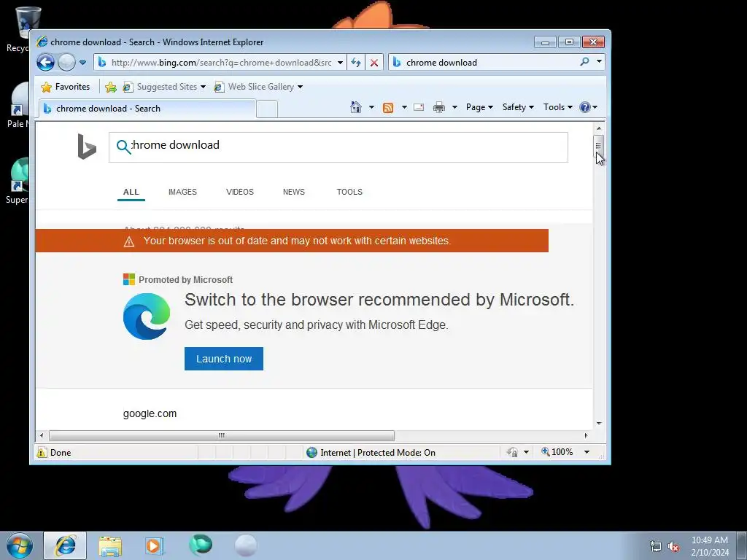Expand the Home button dropdown arrow
This screenshot has height=560, width=747.
coord(371,107)
